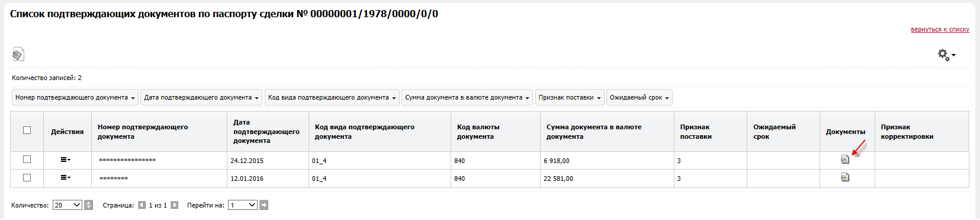Click the go arrow beside Перейти на

pos(264,205)
